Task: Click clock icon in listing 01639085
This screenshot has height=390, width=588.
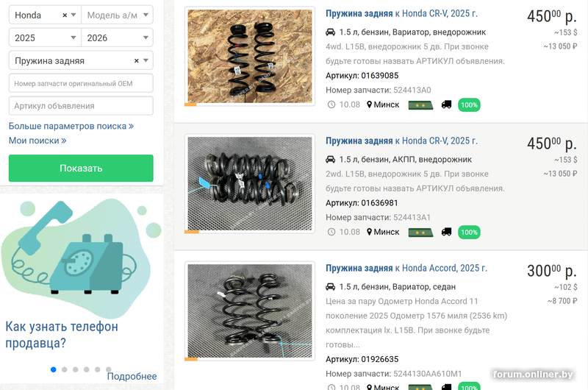Action: (x=331, y=104)
